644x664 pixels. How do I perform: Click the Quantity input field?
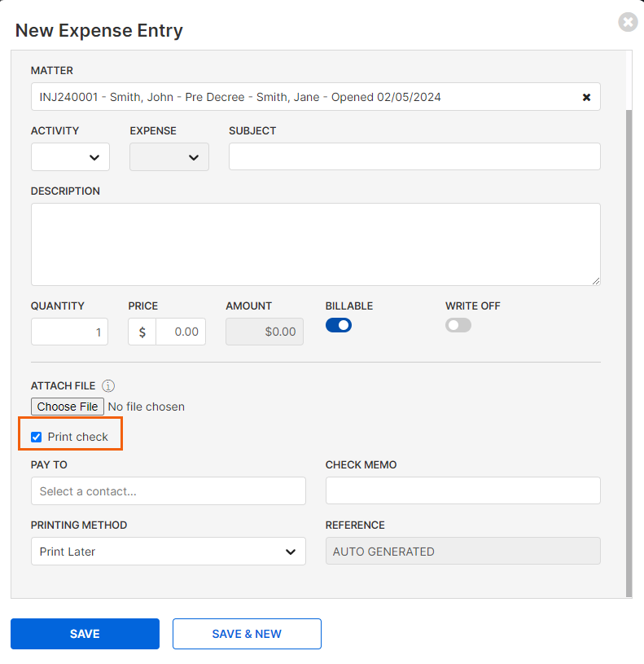[x=69, y=332]
